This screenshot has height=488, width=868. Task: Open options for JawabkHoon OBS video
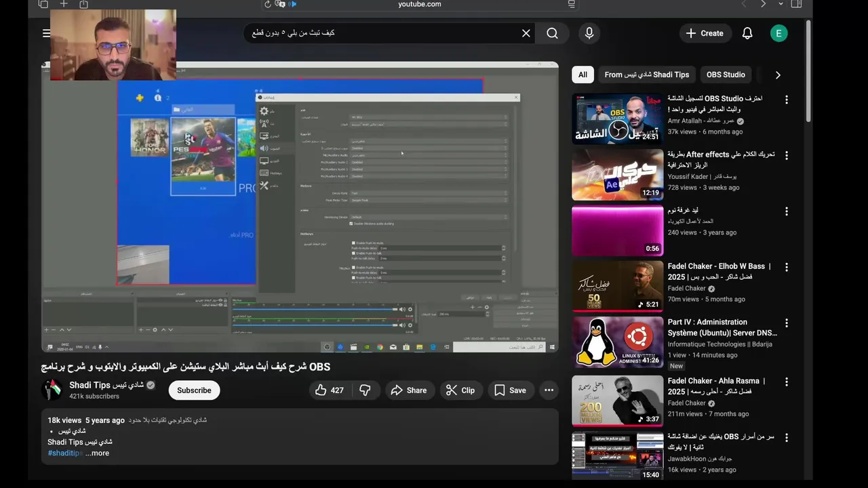(x=787, y=438)
